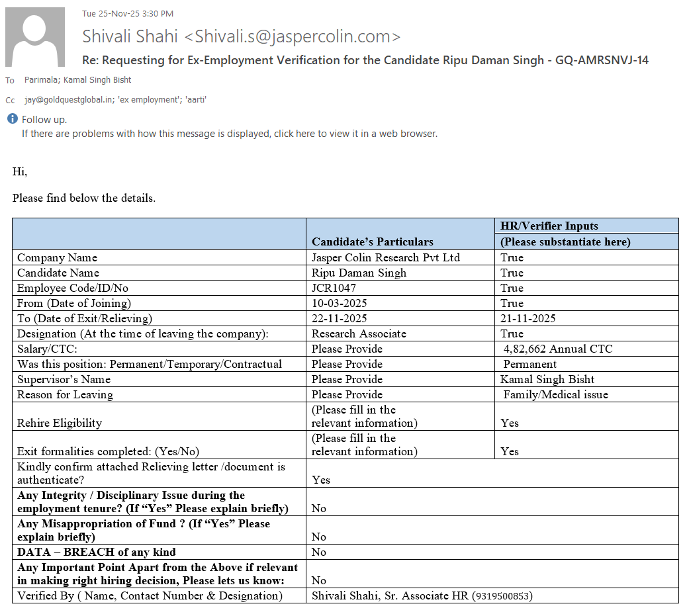This screenshot has height=616, width=689.
Task: Click 'aarti' recipient in Cc
Action: point(196,100)
